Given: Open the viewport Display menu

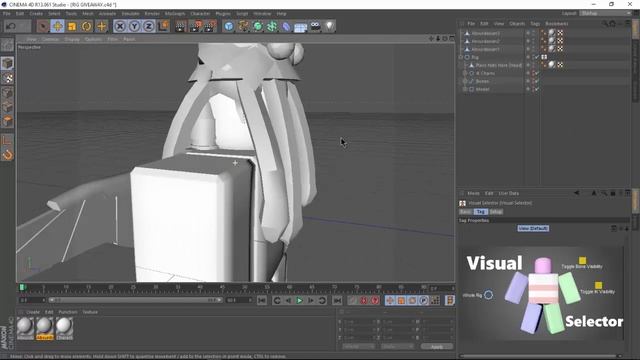Looking at the screenshot, I should 72,39.
